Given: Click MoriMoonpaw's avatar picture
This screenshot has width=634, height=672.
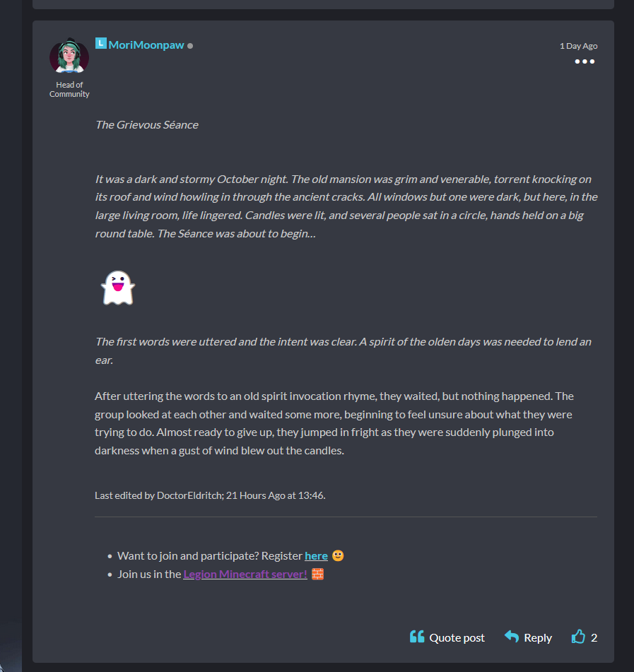Looking at the screenshot, I should pos(69,58).
